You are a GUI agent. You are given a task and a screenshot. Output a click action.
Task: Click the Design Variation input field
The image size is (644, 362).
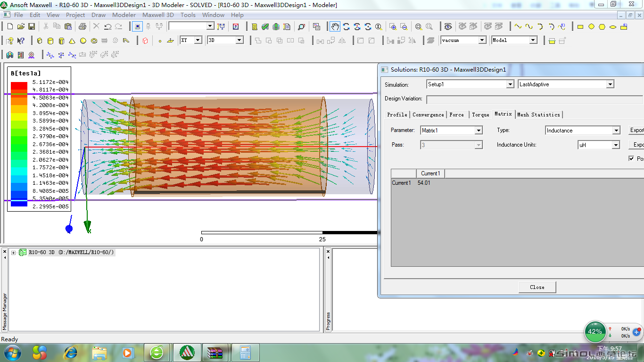[535, 99]
